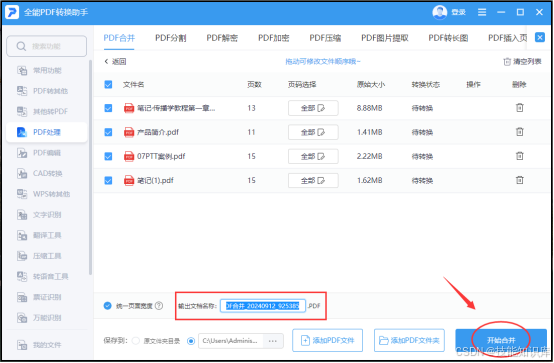Click 清空列表 to clear the list
Viewport: 554px width, 363px height.
click(522, 62)
